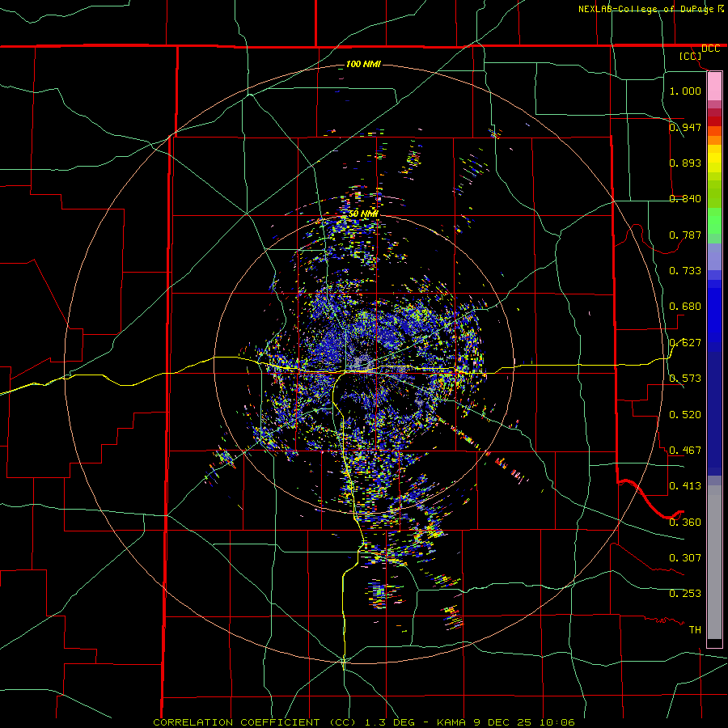This screenshot has width=728, height=728.
Task: Click the 50 NMI range ring label
Action: pos(363,214)
